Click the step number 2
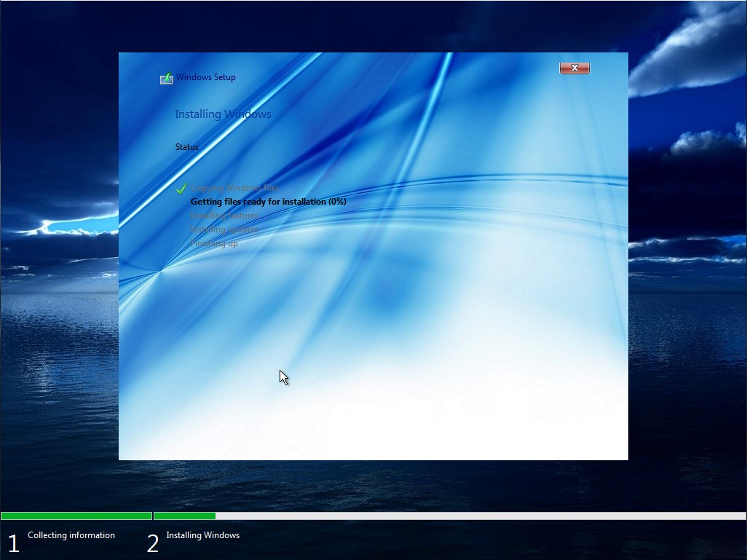Viewport: 747px width, 560px height. coord(152,544)
